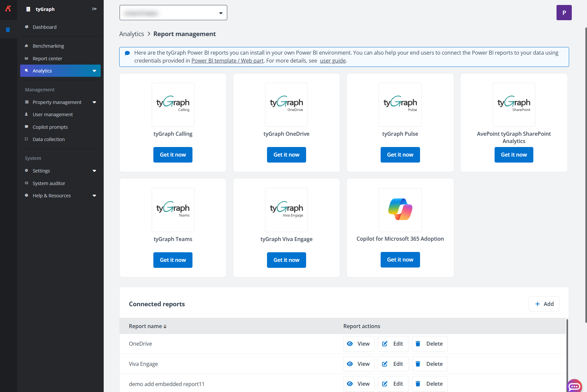Select Report center in the sidebar
Screen dimensions: 587x392
click(x=47, y=58)
